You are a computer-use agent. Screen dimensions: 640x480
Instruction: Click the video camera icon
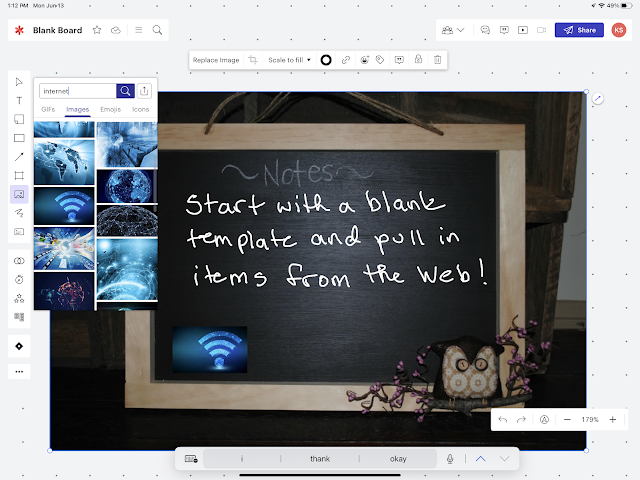click(x=542, y=30)
